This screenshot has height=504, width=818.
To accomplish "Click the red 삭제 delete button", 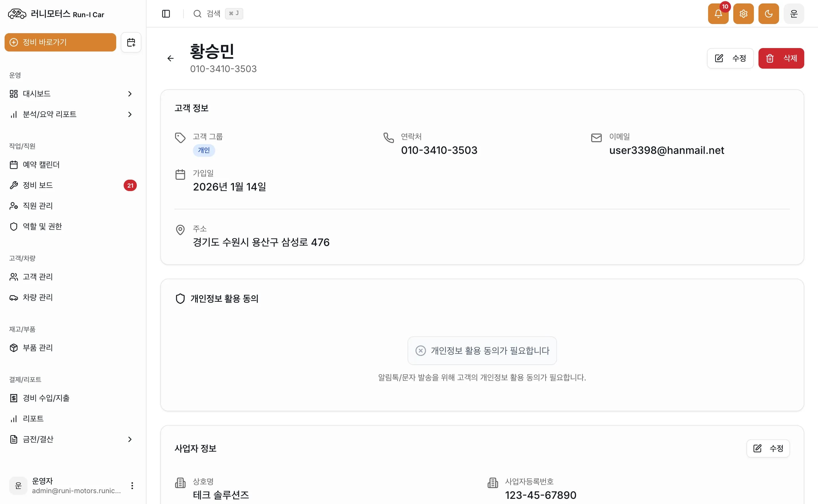I will tap(781, 58).
